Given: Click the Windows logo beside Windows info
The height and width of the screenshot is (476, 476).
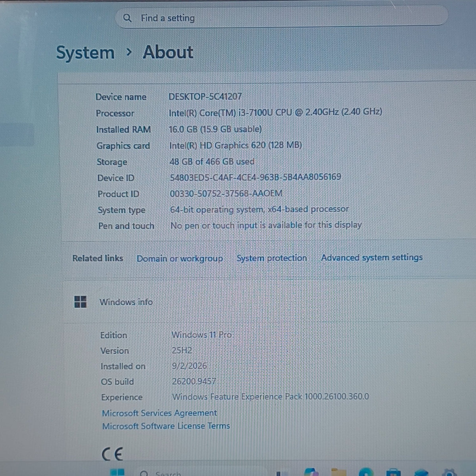Looking at the screenshot, I should (x=81, y=302).
